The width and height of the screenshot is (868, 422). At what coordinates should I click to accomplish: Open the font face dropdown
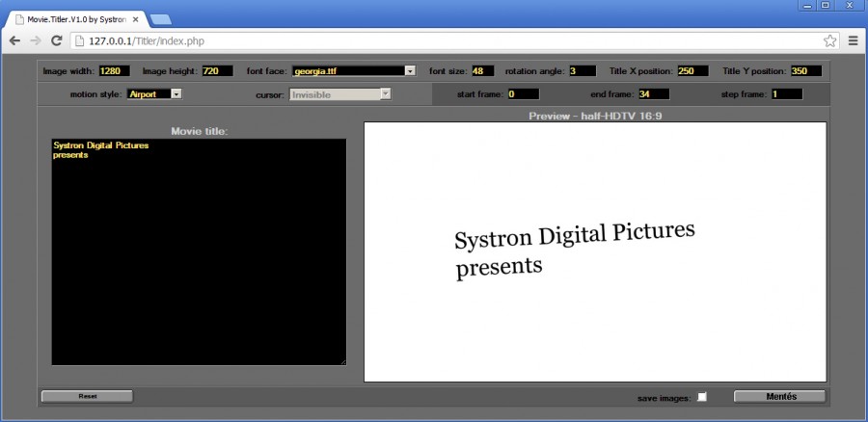(354, 70)
